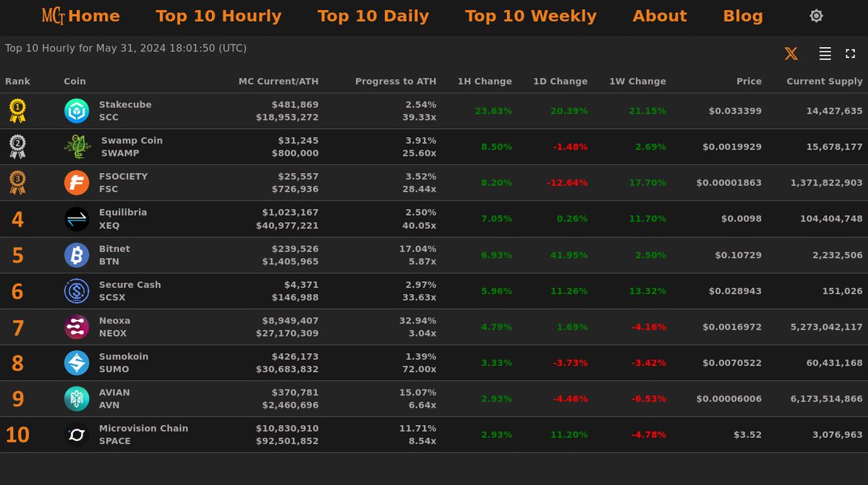Click the AVIAN coin logo
868x485 pixels.
click(76, 399)
